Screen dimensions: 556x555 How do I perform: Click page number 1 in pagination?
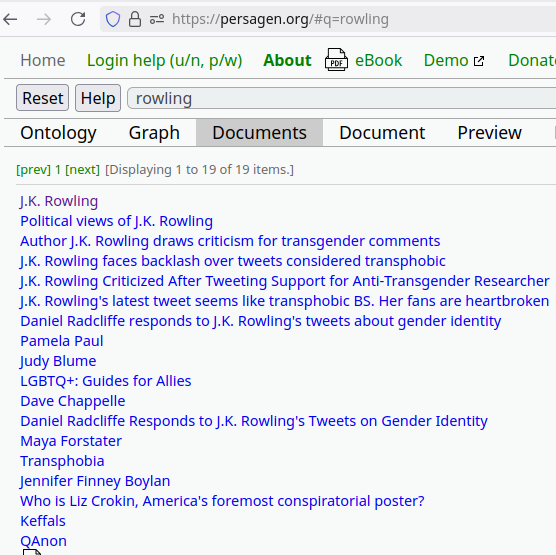(x=58, y=170)
